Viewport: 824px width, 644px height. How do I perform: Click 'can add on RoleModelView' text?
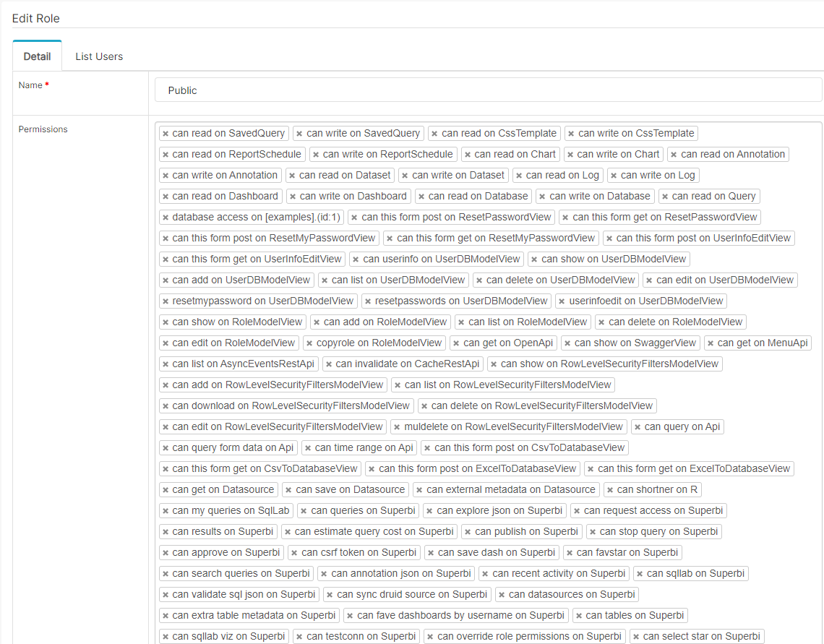coord(385,322)
